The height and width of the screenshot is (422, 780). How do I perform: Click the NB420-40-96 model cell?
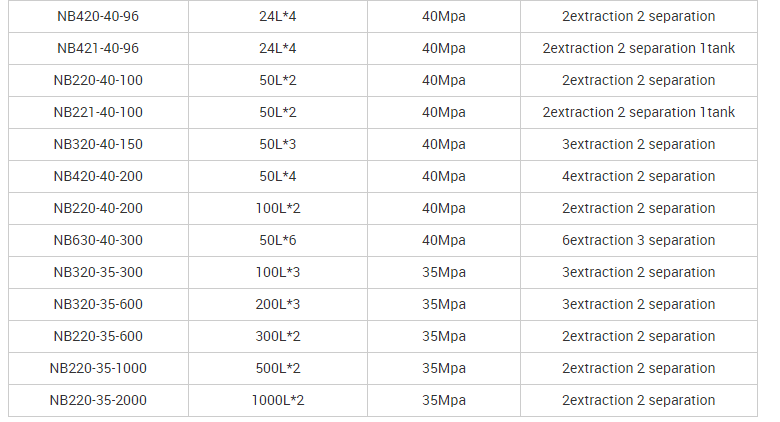(98, 16)
